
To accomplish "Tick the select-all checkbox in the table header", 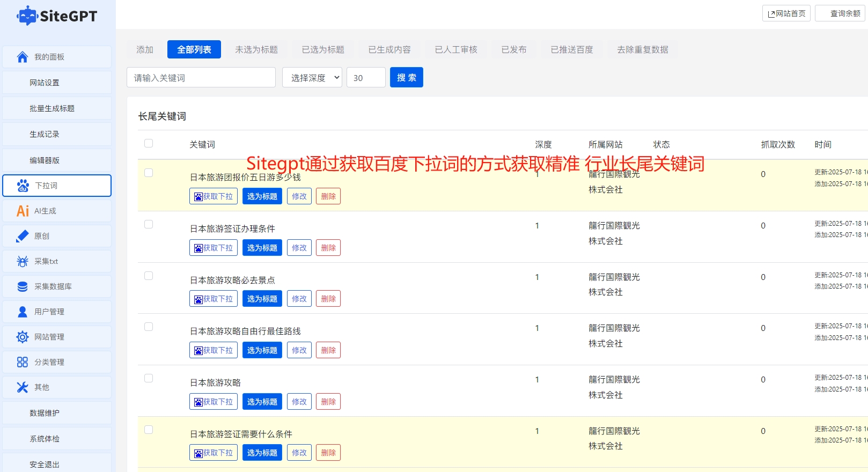I will pyautogui.click(x=149, y=143).
